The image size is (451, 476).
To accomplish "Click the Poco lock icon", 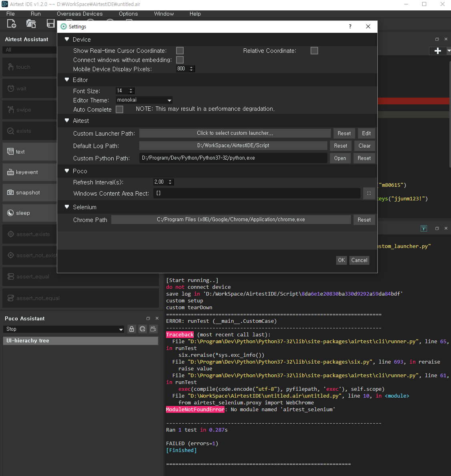I will tap(132, 329).
